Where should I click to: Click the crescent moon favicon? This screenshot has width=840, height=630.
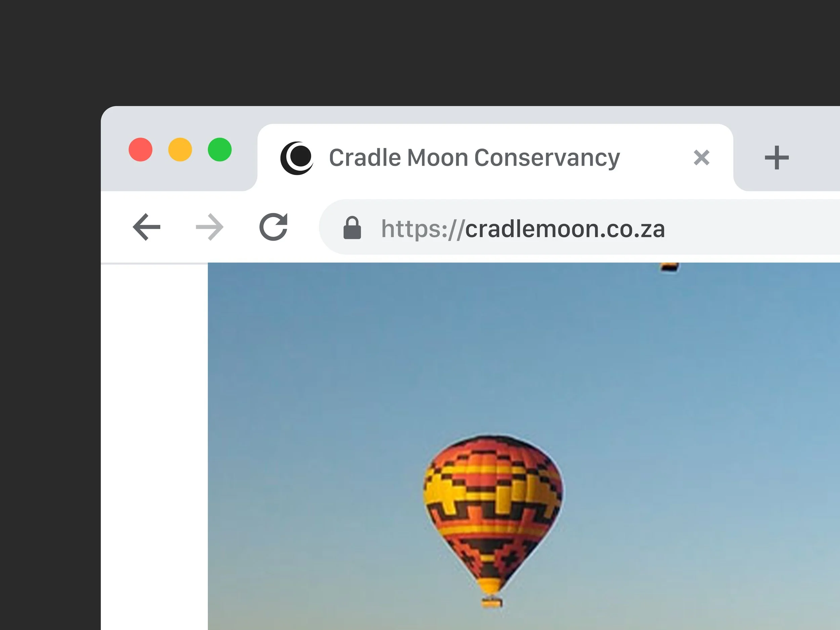[x=297, y=158]
